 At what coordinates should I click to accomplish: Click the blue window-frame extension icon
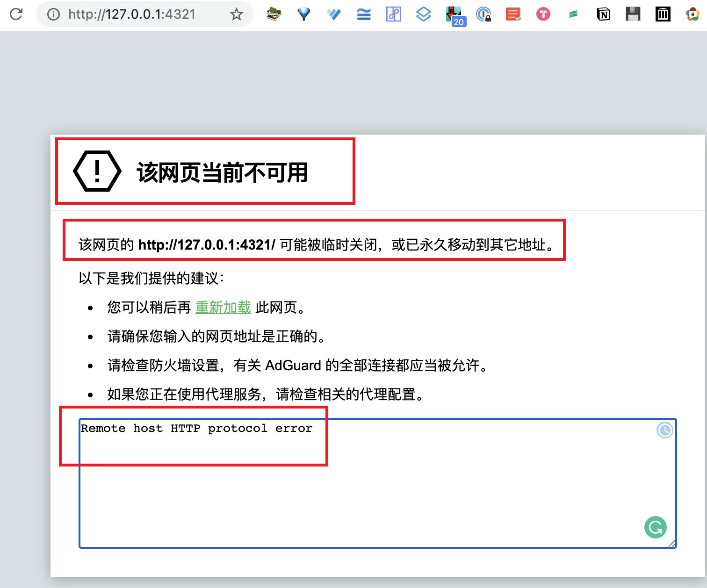[x=394, y=14]
